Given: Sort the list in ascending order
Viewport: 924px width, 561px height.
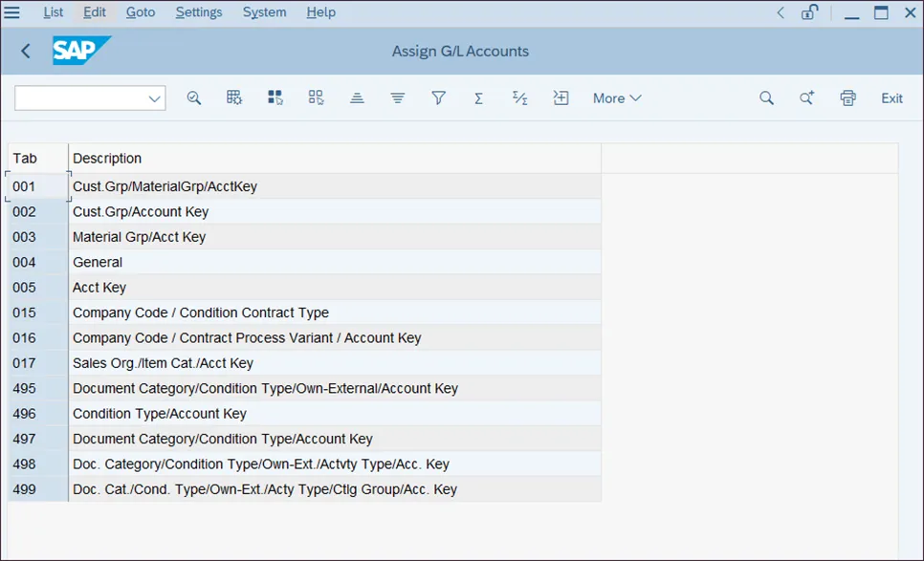Looking at the screenshot, I should [x=357, y=98].
